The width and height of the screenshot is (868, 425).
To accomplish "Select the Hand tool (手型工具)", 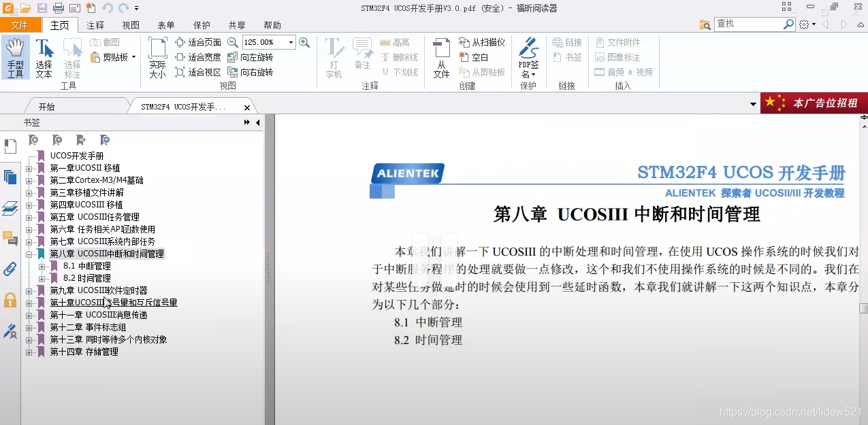I will (15, 58).
